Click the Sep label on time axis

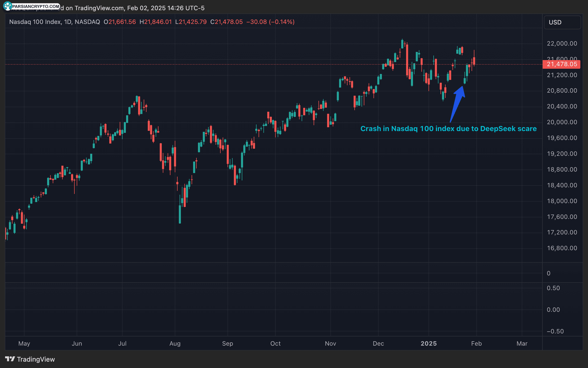point(228,344)
